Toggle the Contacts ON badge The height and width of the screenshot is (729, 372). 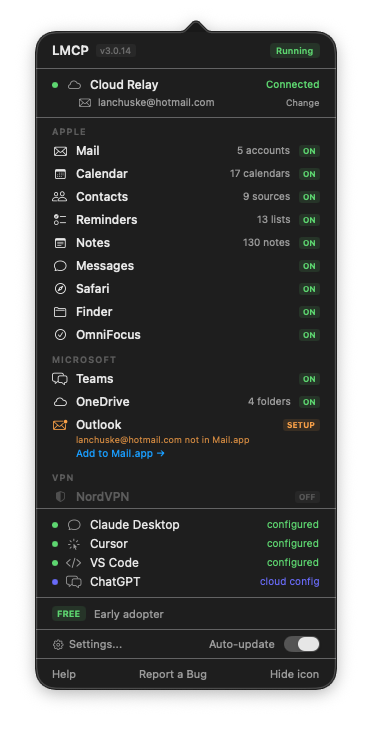pyautogui.click(x=309, y=197)
